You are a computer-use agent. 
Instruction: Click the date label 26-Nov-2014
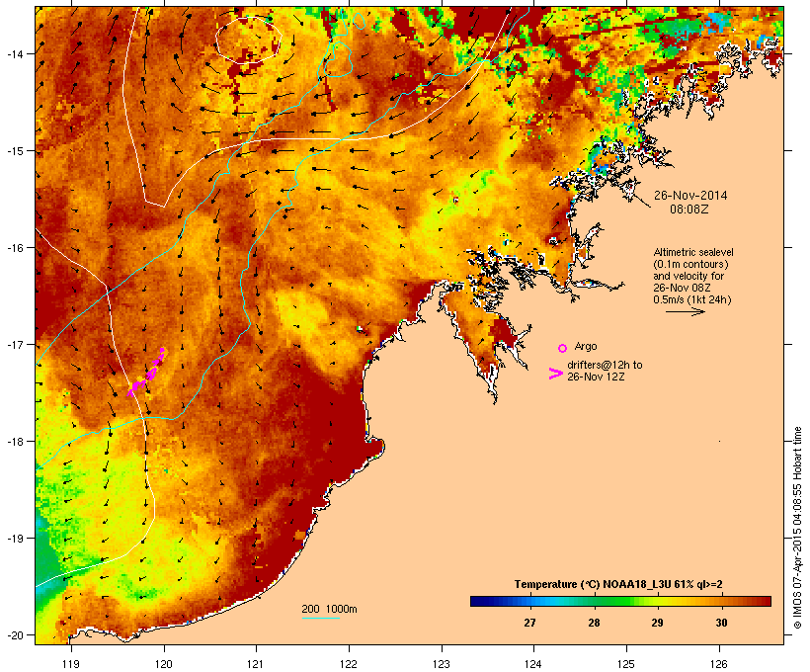(690, 196)
